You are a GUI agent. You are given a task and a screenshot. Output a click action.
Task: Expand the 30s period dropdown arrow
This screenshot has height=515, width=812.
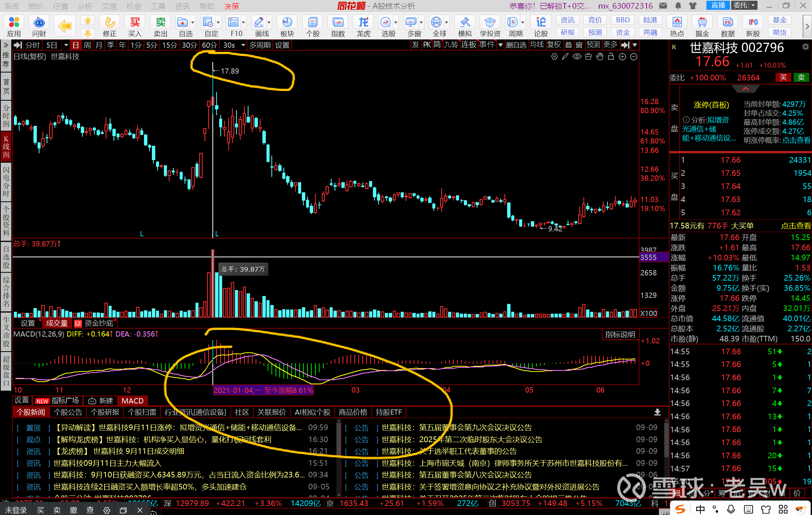[243, 45]
